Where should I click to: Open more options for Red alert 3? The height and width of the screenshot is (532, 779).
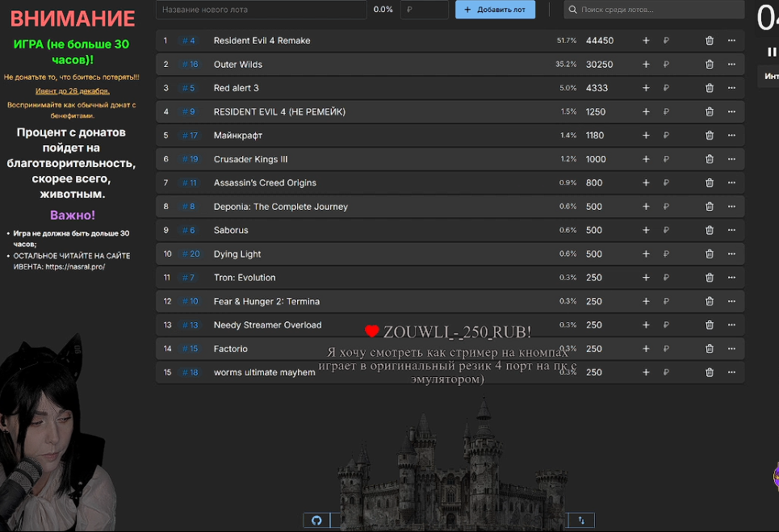pos(731,88)
